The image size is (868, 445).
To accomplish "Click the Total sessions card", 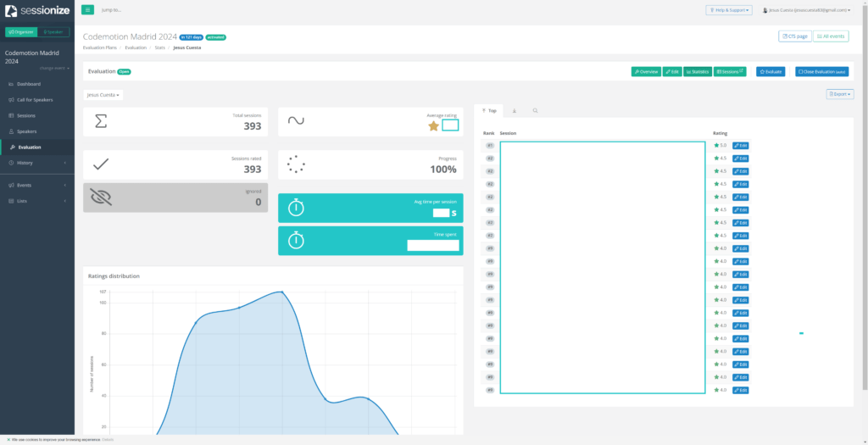I will [175, 122].
